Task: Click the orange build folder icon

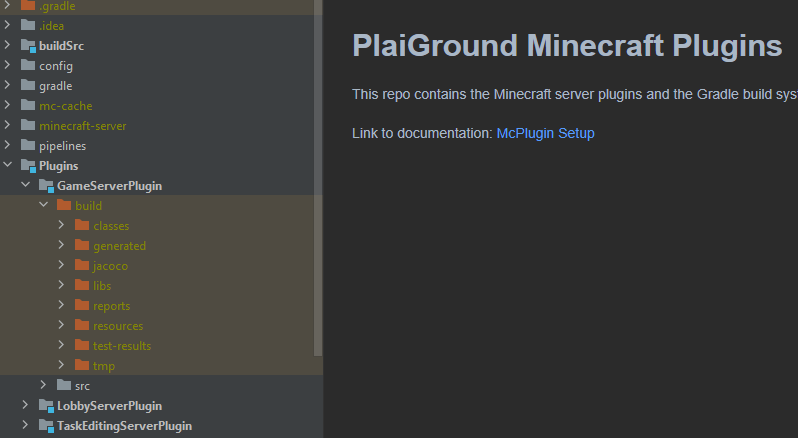Action: click(x=64, y=205)
